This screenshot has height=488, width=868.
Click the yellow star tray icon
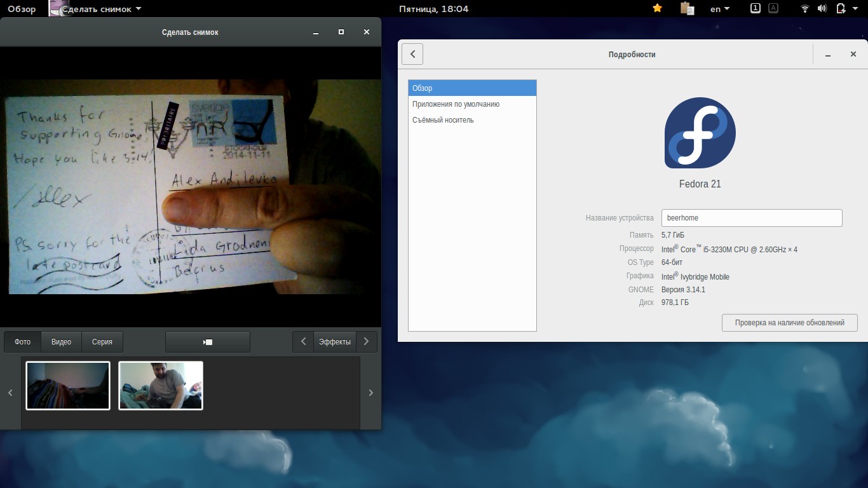pos(658,8)
